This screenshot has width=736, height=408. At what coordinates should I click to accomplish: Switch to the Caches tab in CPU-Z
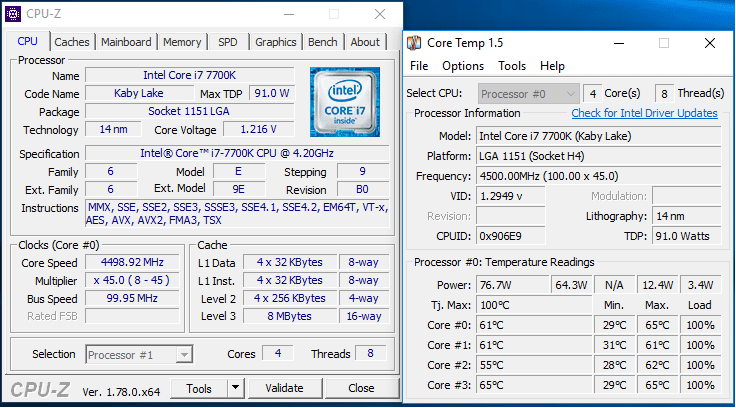(x=72, y=42)
